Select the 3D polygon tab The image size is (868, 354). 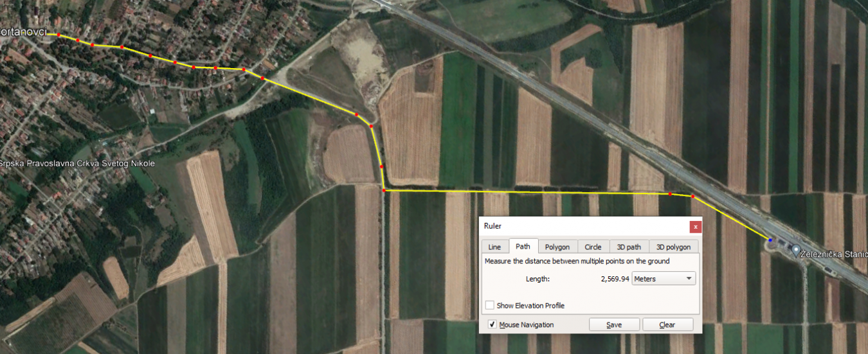pyautogui.click(x=673, y=247)
